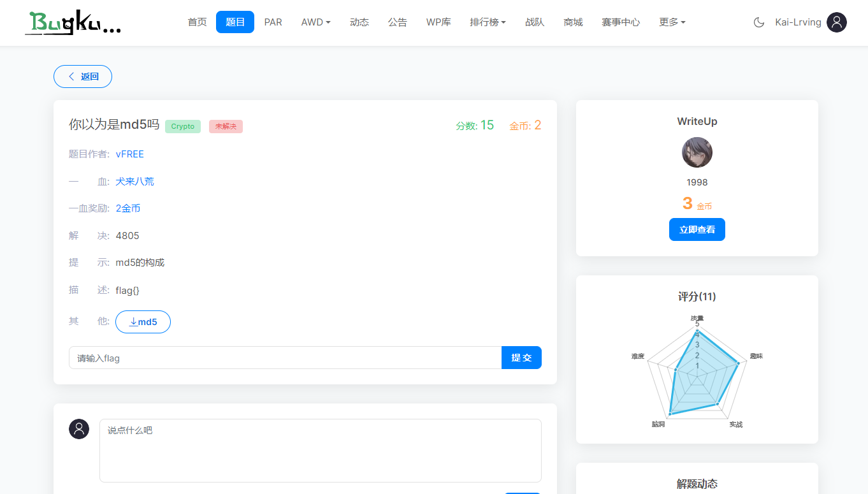
Task: Click Kai-Lrving username
Action: point(798,22)
